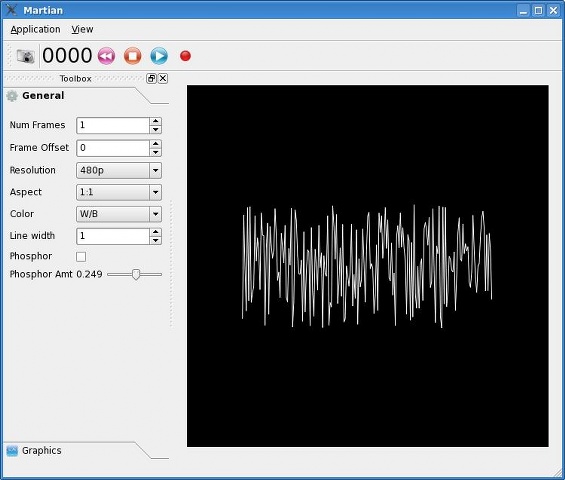Viewport: 565px width, 480px height.
Task: Open the Color dropdown showing W/B
Action: (x=119, y=214)
